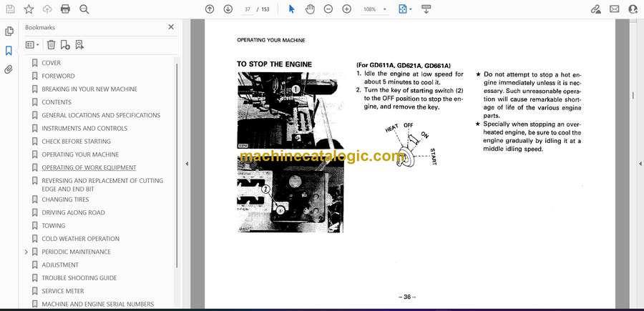The width and height of the screenshot is (644, 311).
Task: Click the page number field showing 37
Action: click(x=248, y=9)
